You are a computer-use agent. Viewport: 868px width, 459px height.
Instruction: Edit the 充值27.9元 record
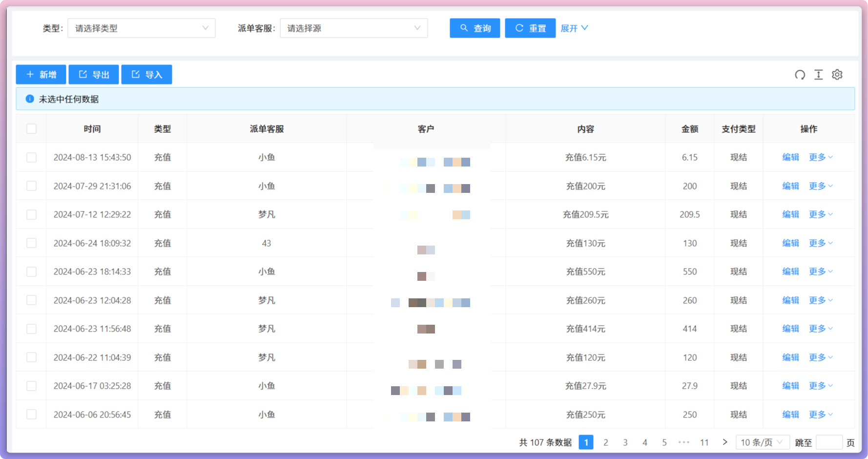pos(790,386)
